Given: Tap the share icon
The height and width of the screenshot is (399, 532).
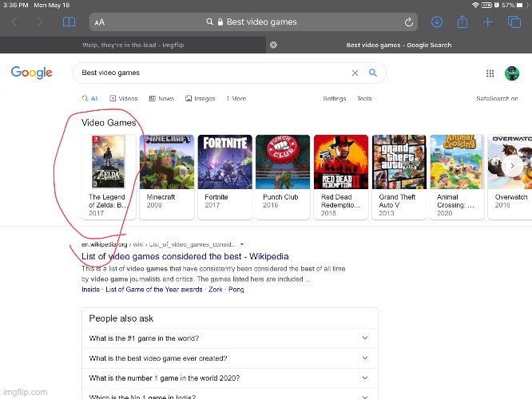Looking at the screenshot, I should pyautogui.click(x=463, y=22).
